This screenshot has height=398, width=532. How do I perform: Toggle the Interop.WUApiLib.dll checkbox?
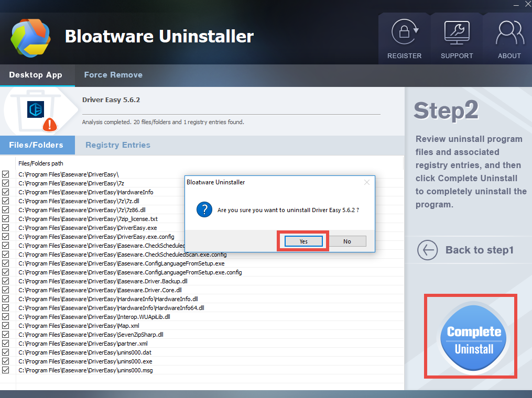(x=5, y=317)
